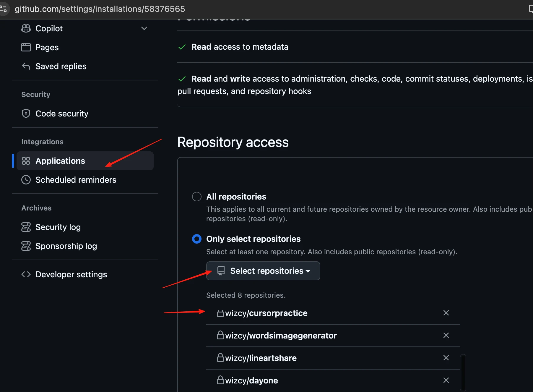Click the Repository access heading
Image resolution: width=533 pixels, height=392 pixels.
[233, 142]
